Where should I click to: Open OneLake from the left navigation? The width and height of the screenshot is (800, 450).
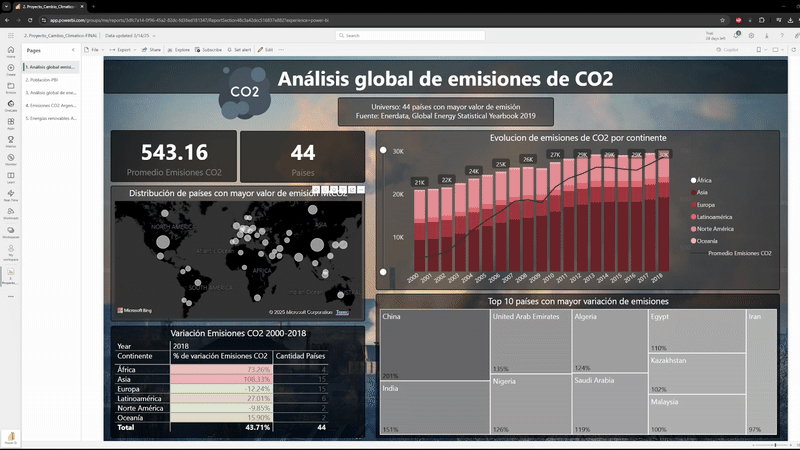click(x=11, y=104)
